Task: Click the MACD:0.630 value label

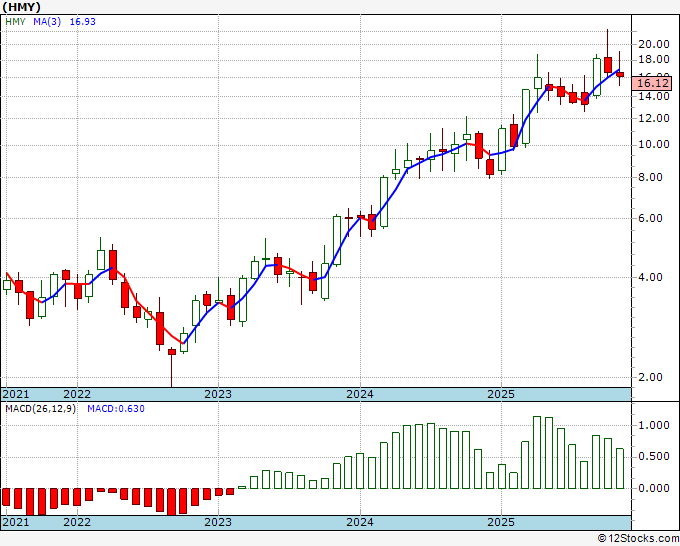Action: (116, 409)
